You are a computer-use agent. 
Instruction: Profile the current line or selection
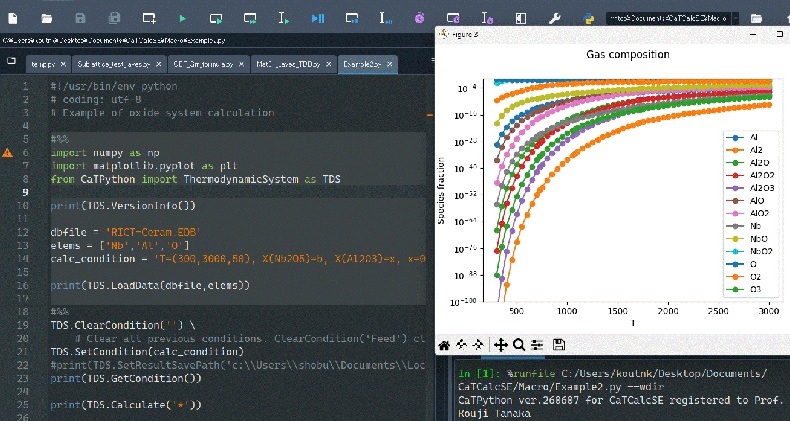click(x=487, y=19)
